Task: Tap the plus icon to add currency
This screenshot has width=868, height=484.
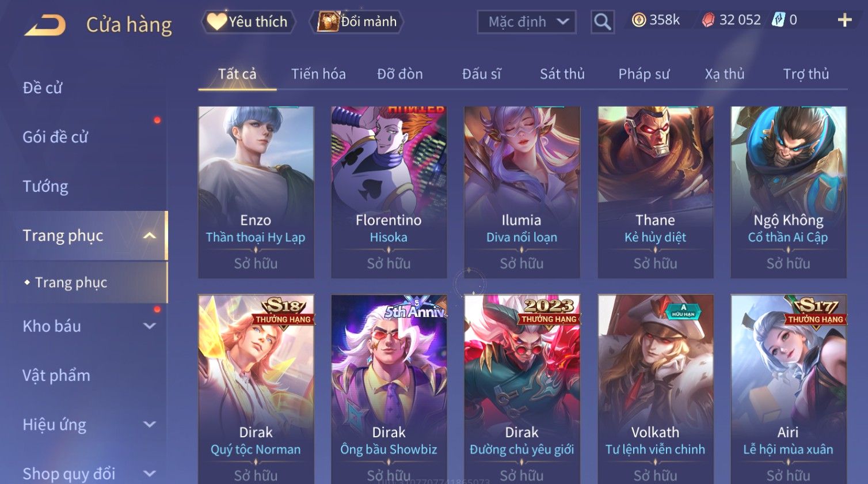Action: (x=844, y=20)
